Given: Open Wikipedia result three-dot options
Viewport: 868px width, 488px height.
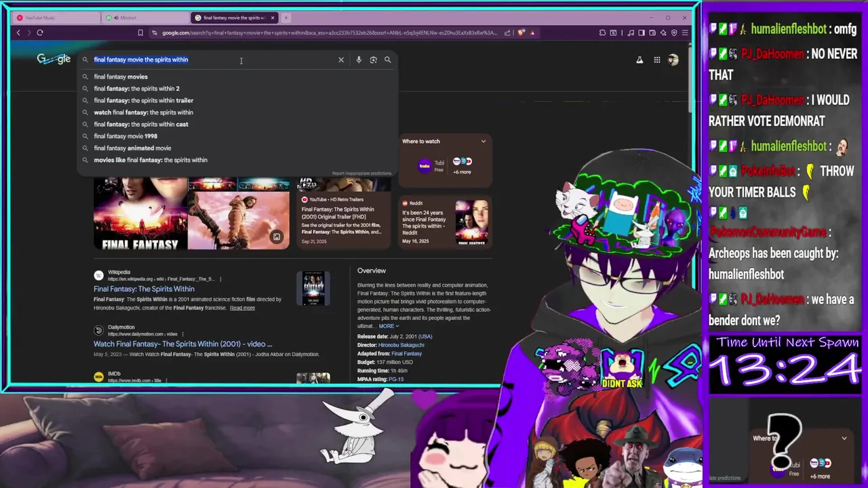Looking at the screenshot, I should (x=220, y=279).
